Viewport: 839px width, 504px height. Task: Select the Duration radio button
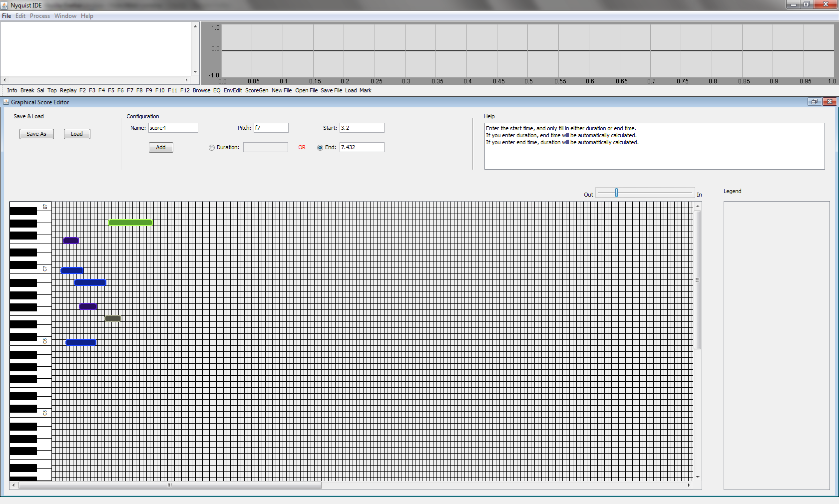point(212,148)
